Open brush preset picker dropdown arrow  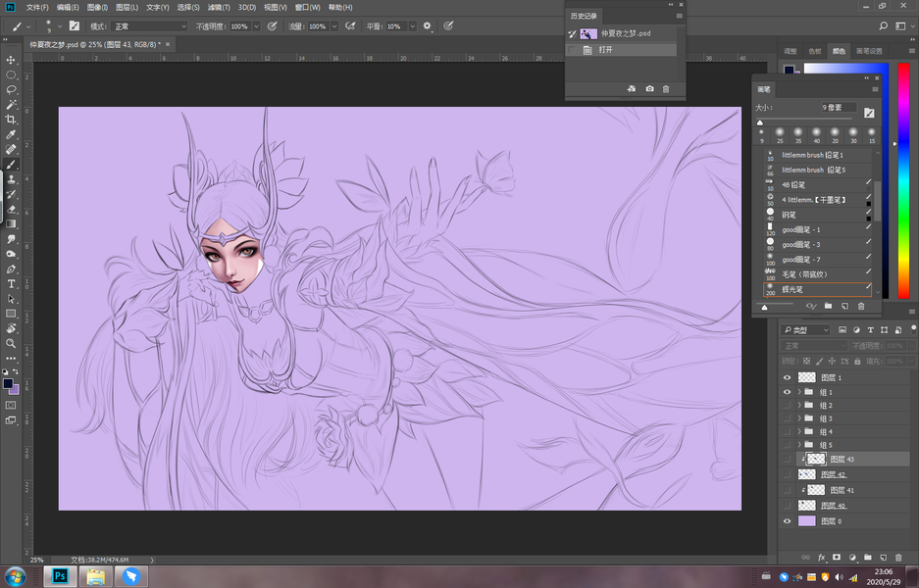click(60, 25)
